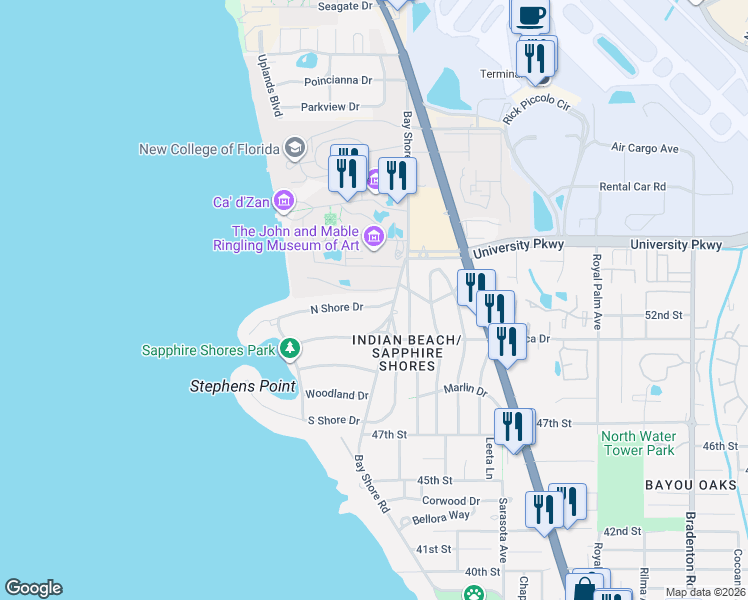Open the restaurant marker beside the Terminal label
Image resolution: width=748 pixels, height=600 pixels.
coord(535,60)
